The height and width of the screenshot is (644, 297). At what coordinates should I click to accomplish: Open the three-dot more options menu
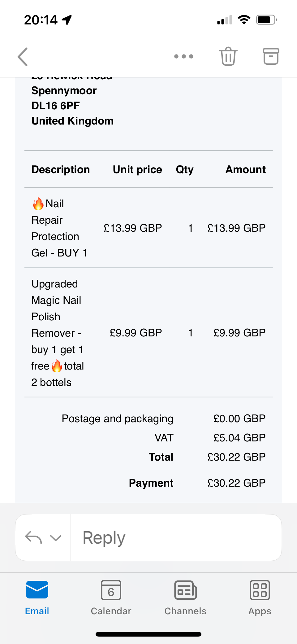pyautogui.click(x=184, y=56)
